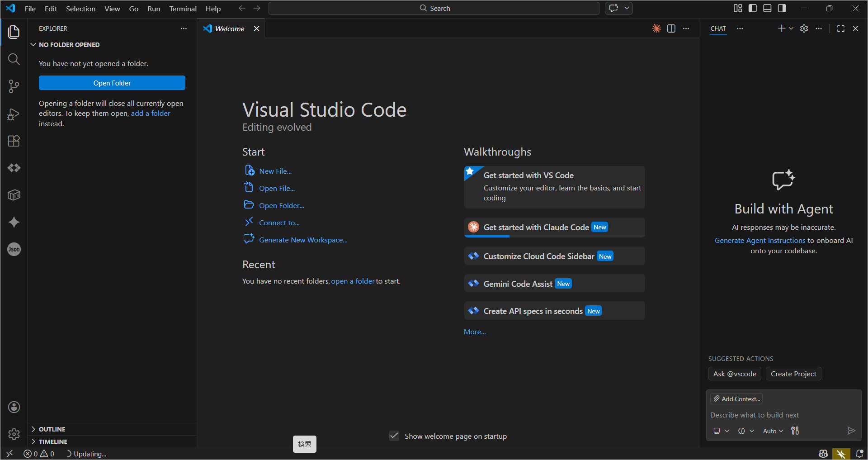Open the Accounts icon near bottom left
Image resolution: width=868 pixels, height=460 pixels.
(x=14, y=407)
